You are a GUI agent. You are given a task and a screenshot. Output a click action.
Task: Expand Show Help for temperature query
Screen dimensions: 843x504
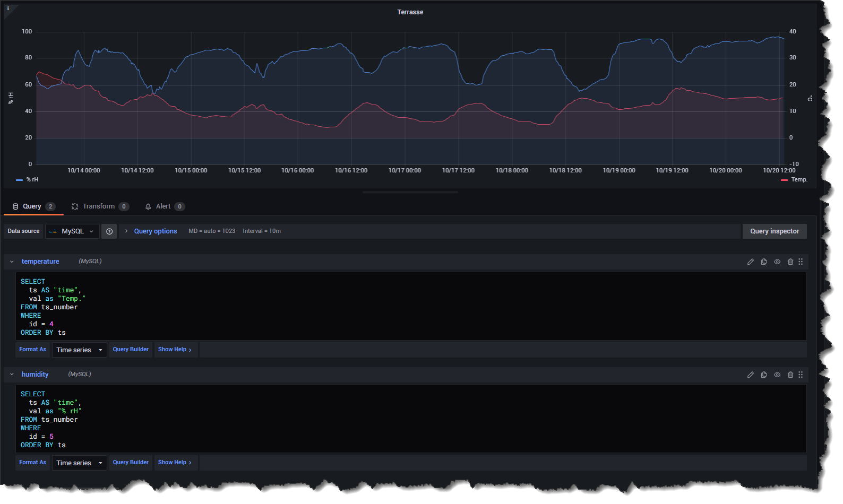coord(176,350)
